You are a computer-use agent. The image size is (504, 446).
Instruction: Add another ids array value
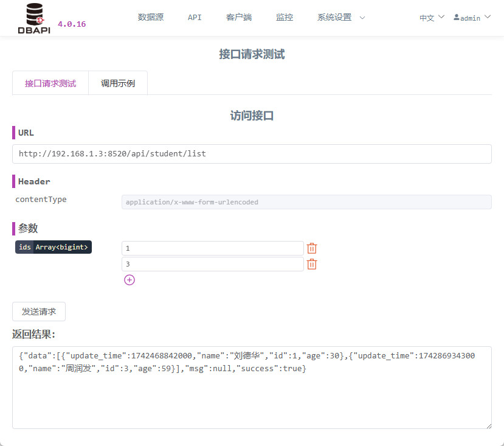point(129,280)
